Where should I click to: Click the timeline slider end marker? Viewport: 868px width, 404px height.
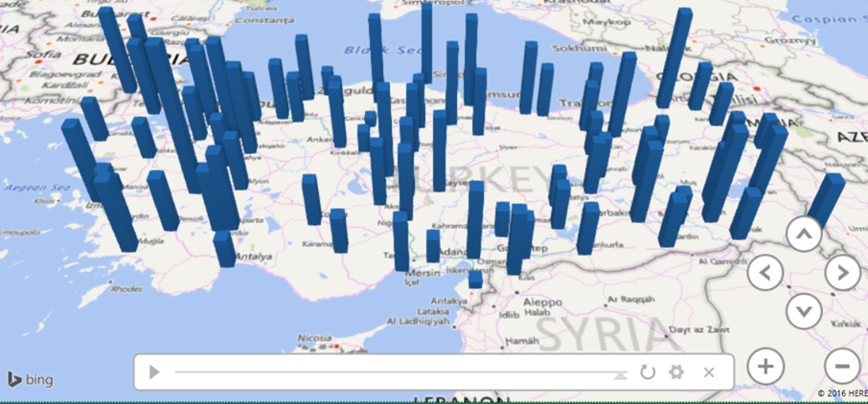coord(620,374)
